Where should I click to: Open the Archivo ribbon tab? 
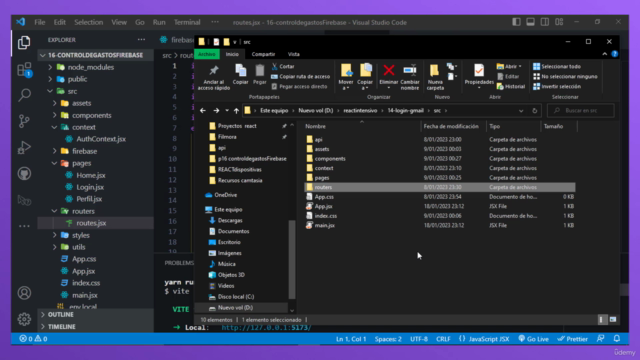coord(207,54)
